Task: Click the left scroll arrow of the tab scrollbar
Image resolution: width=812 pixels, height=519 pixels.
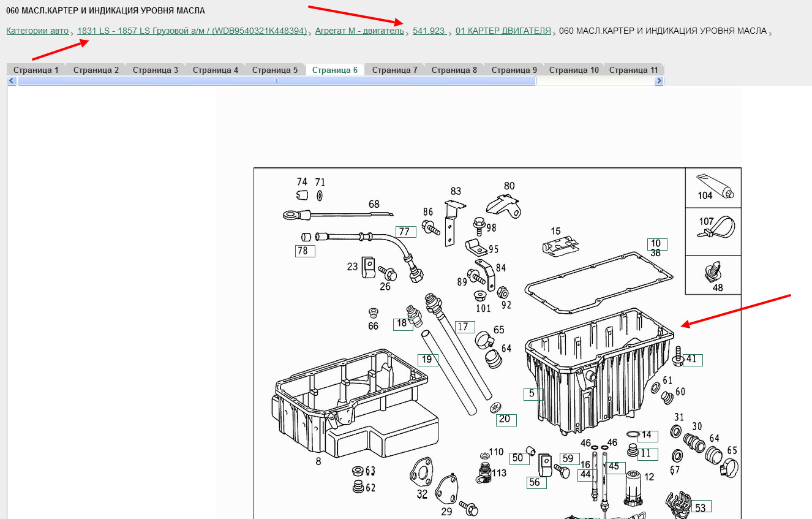Action: click(x=12, y=81)
